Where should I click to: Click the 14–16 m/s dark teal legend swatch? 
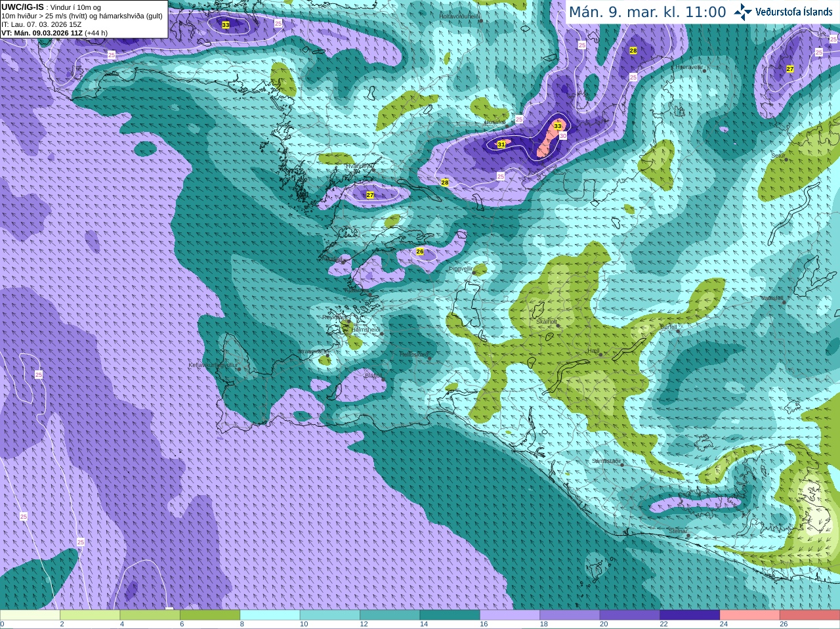click(450, 615)
